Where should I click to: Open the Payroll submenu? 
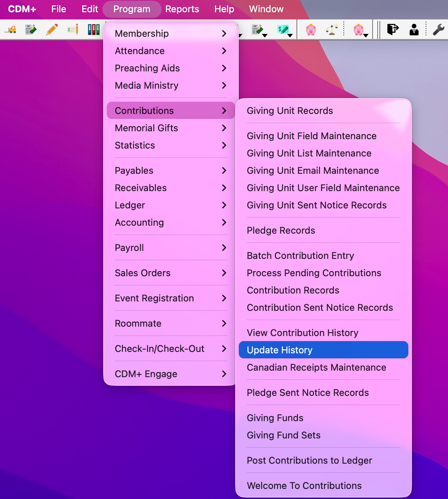pyautogui.click(x=171, y=248)
